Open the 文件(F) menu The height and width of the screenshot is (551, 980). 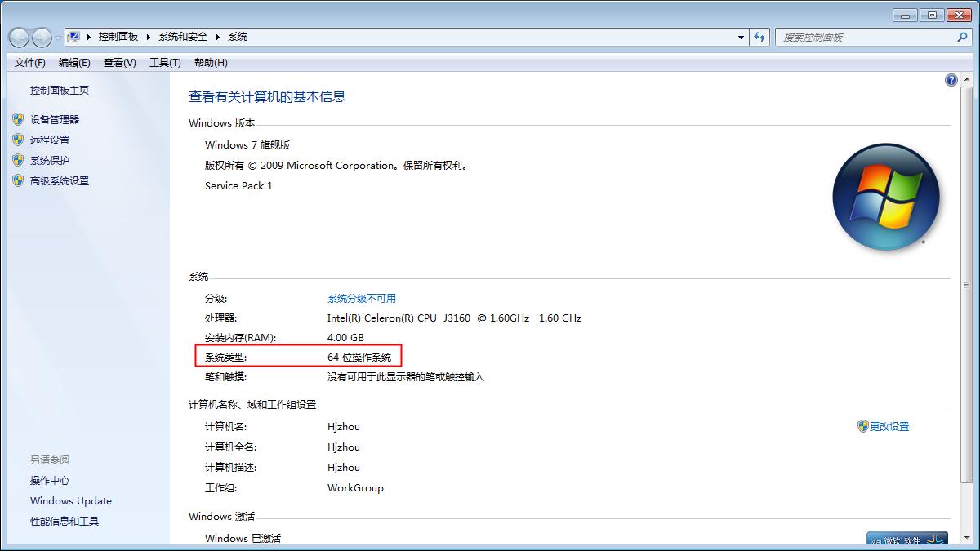29,63
